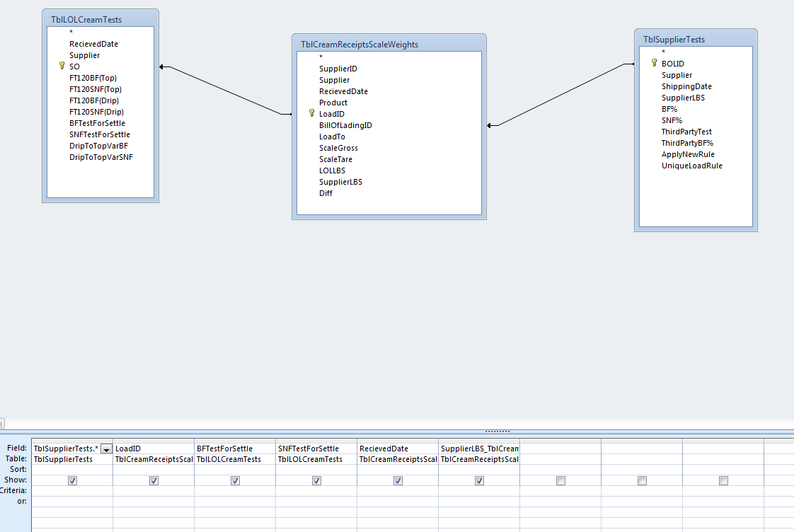Image resolution: width=794 pixels, height=532 pixels.
Task: Select Supplier in the TblLOLCreamTests field list
Action: (84, 55)
